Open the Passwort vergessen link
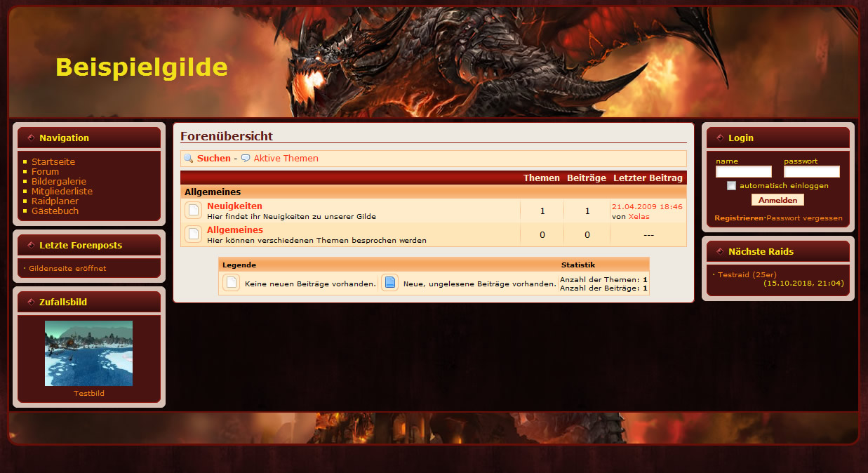This screenshot has height=473, width=868. (804, 218)
